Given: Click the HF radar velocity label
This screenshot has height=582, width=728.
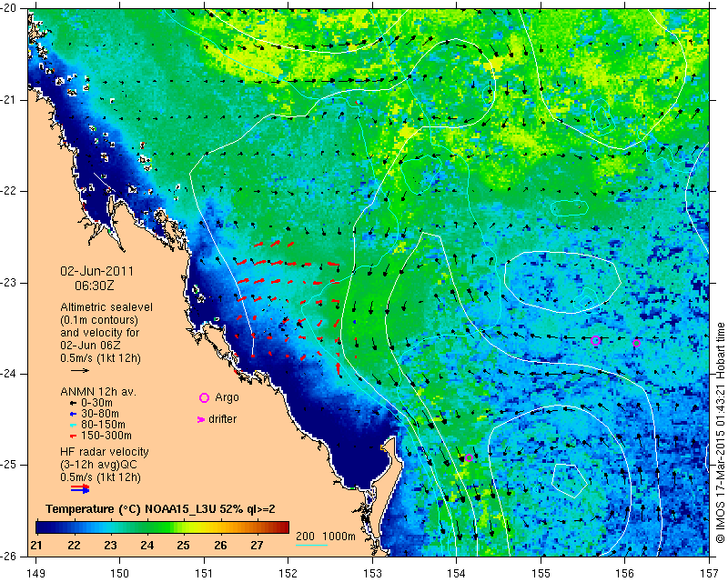Looking at the screenshot, I should coord(105,452).
